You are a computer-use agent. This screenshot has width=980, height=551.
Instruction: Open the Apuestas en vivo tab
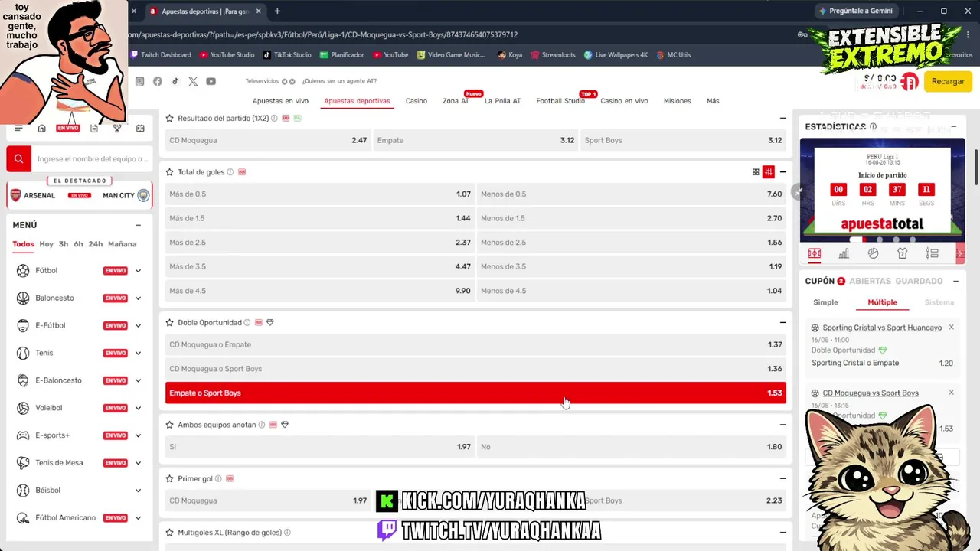[280, 101]
